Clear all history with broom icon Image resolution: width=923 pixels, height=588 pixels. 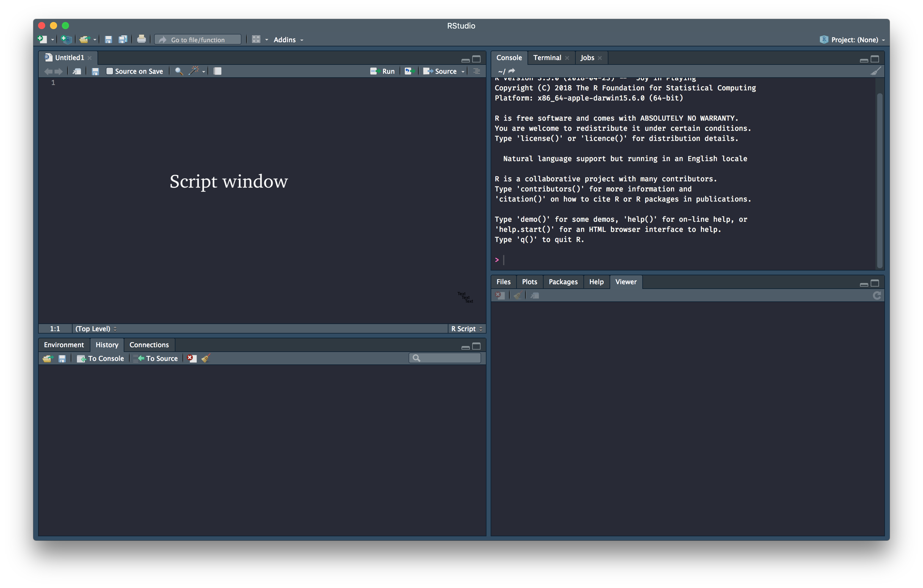[x=206, y=359]
